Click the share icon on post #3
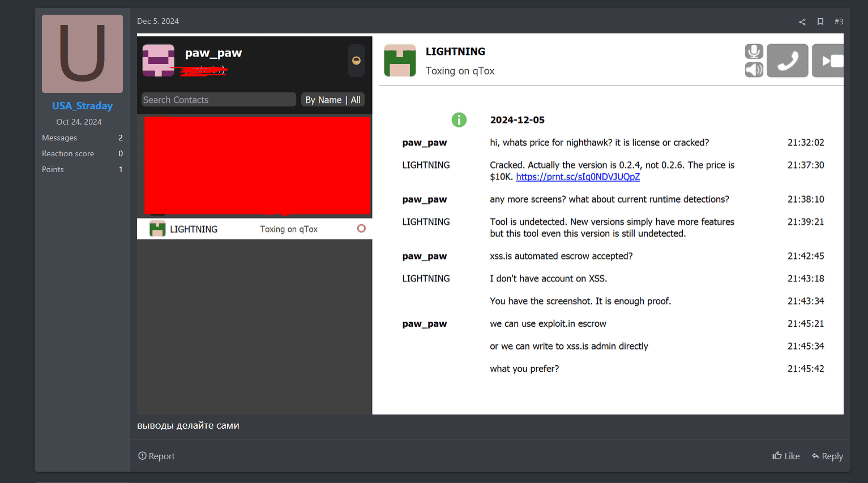The image size is (868, 483). coord(802,22)
